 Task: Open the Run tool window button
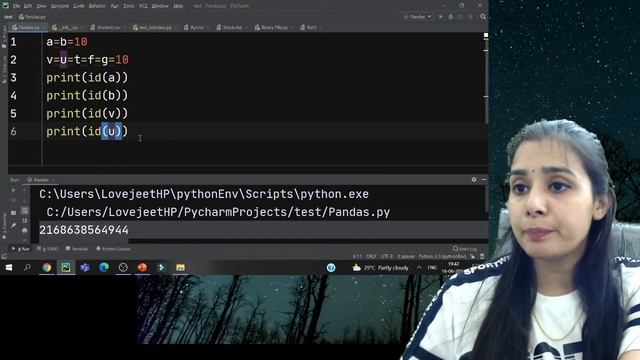[x=20, y=249]
